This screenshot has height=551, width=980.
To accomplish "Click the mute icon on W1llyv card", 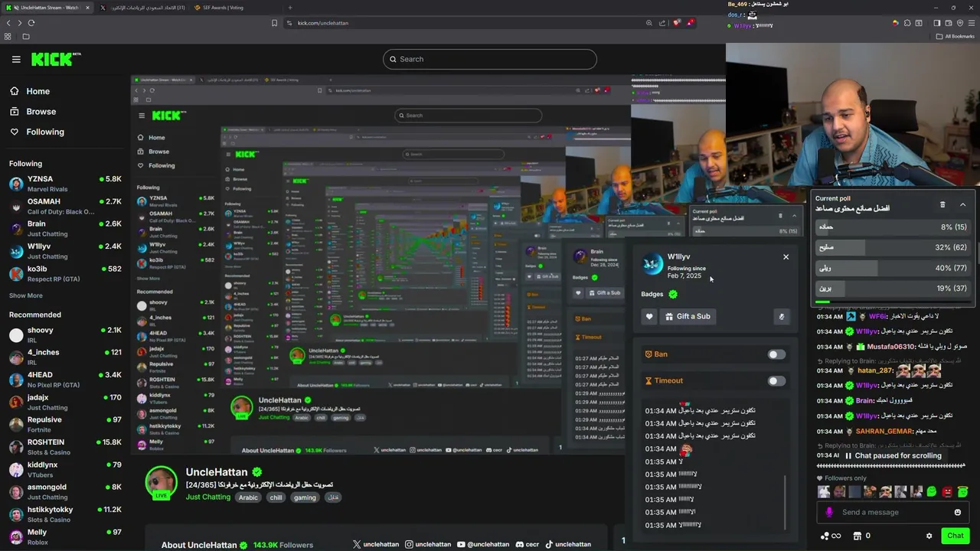I will coord(782,317).
